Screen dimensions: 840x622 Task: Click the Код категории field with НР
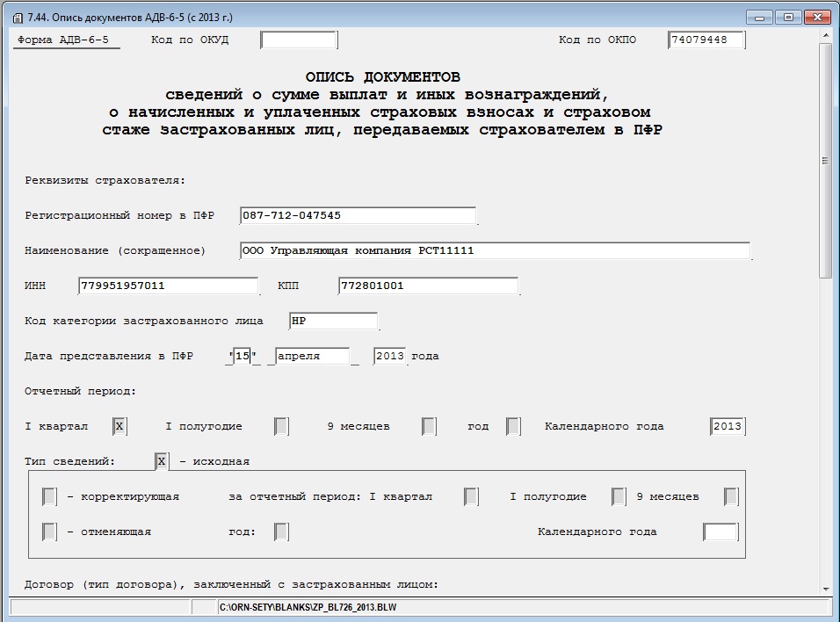[x=333, y=321]
